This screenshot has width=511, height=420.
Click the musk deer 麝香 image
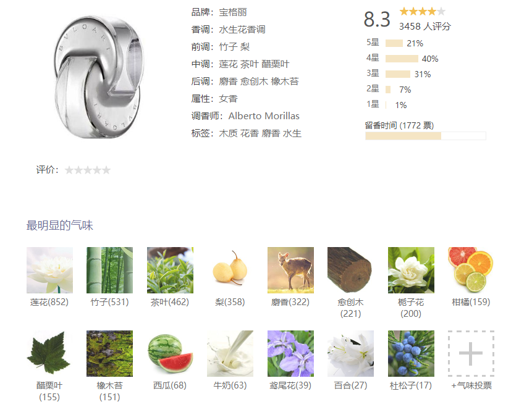(290, 270)
